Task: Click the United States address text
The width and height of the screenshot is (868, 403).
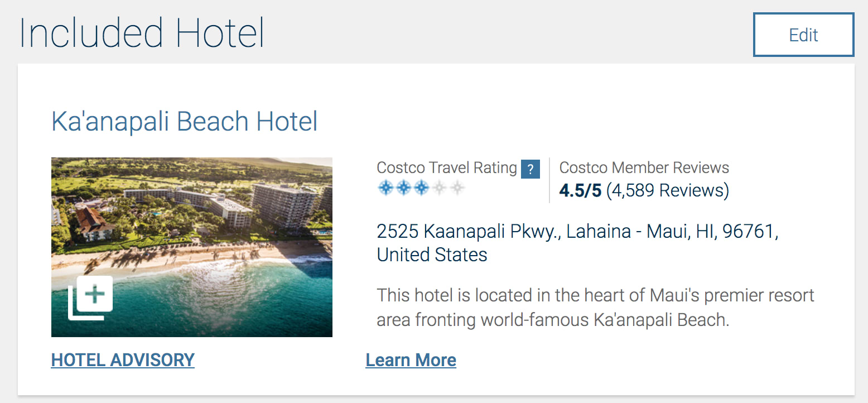Action: tap(432, 255)
